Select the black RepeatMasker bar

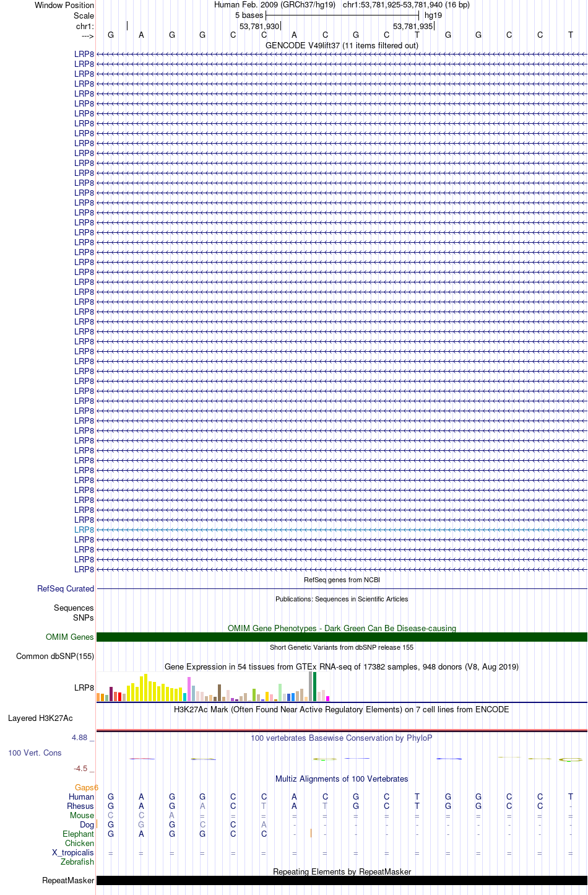pos(342,880)
